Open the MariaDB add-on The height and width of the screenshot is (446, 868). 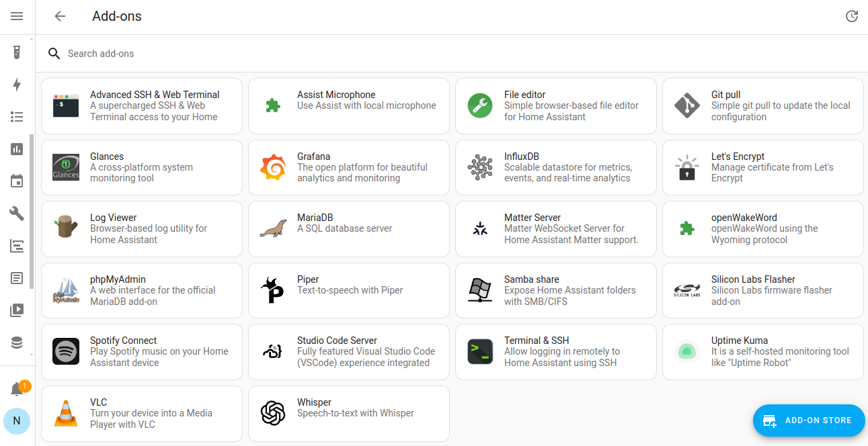click(x=348, y=228)
